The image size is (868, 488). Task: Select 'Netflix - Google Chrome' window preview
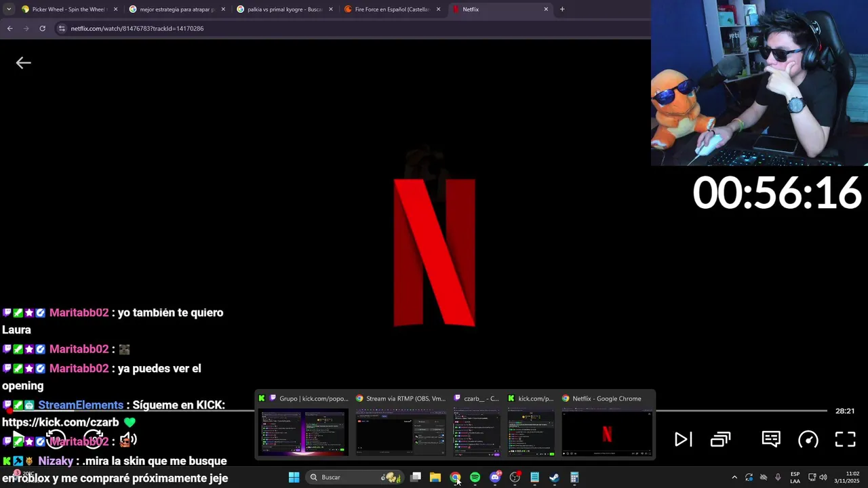pos(606,424)
